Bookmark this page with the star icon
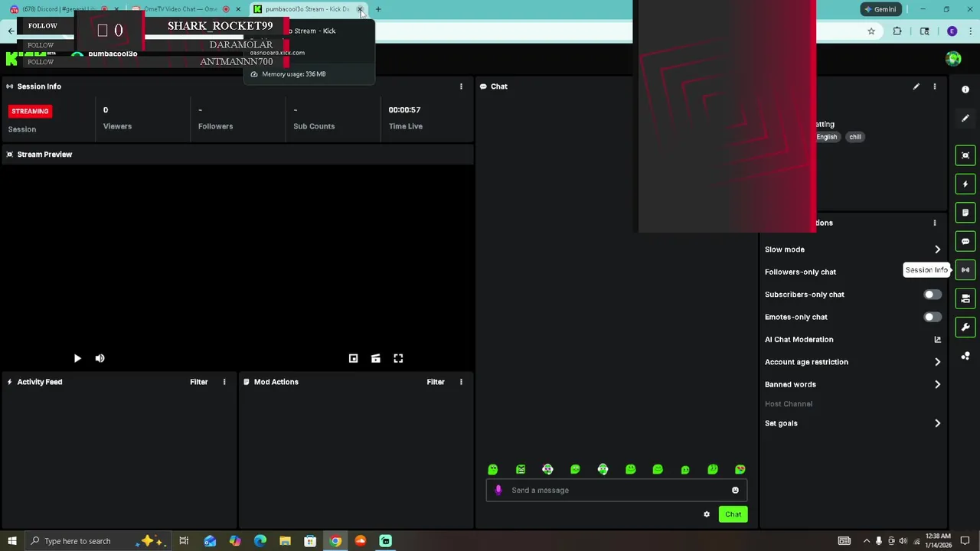 coord(871,31)
